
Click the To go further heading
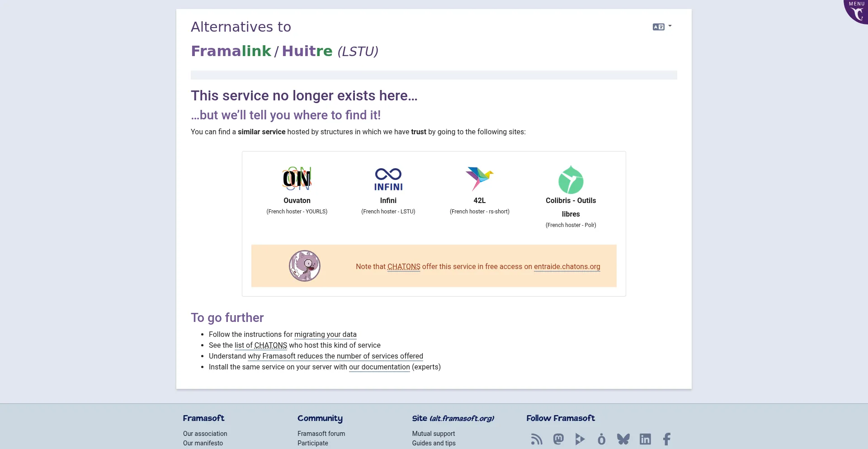point(227,317)
